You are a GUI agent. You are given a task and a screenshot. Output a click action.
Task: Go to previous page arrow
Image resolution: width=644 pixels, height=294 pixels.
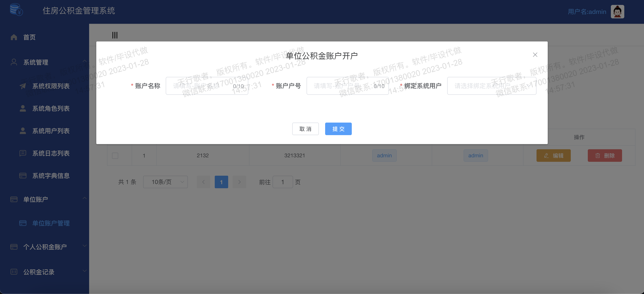[x=204, y=182]
